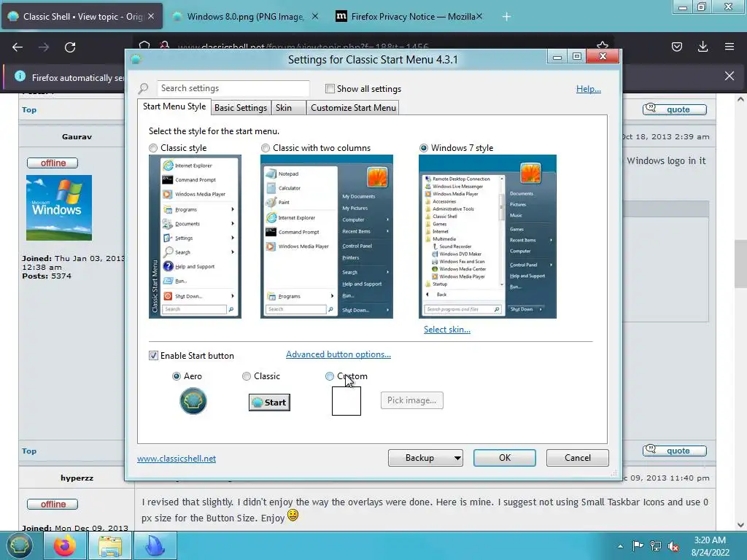This screenshot has height=560, width=747.
Task: Click the notification info icon
Action: coord(20,76)
